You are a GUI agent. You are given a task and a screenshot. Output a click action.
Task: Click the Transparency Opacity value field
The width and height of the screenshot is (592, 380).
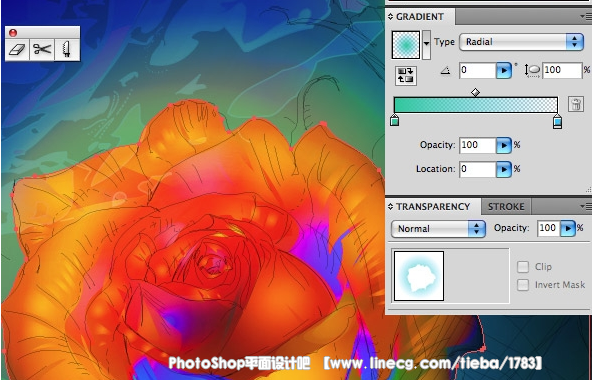[549, 228]
